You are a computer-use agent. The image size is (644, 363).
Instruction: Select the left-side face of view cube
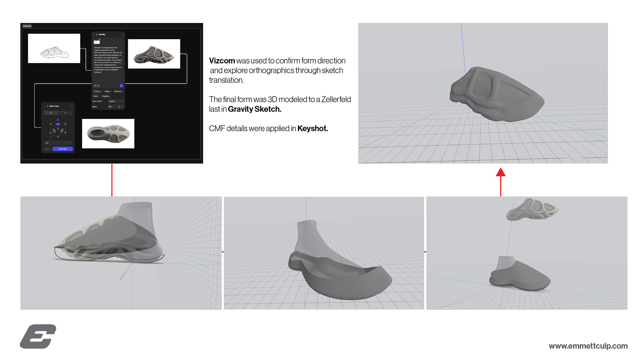click(54, 131)
